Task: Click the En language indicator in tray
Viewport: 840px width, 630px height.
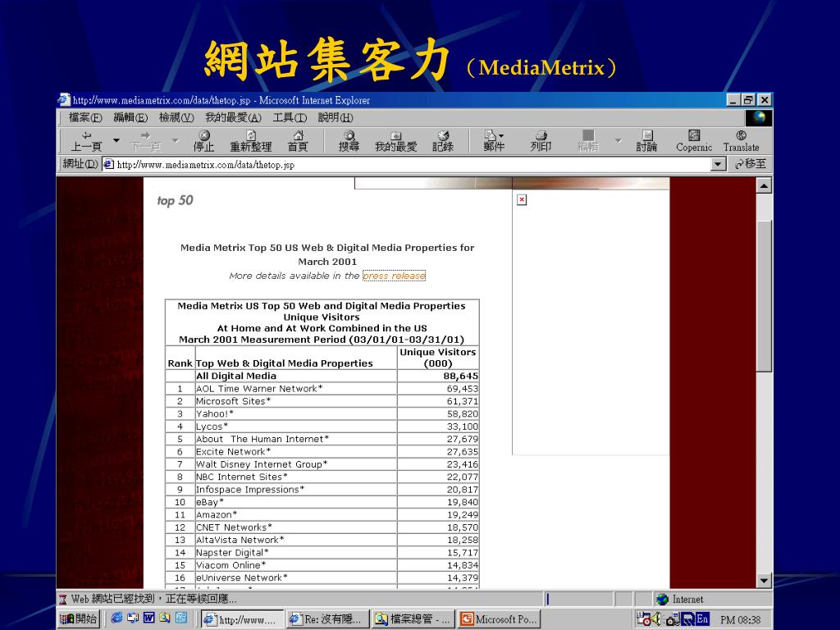Action: pyautogui.click(x=702, y=619)
